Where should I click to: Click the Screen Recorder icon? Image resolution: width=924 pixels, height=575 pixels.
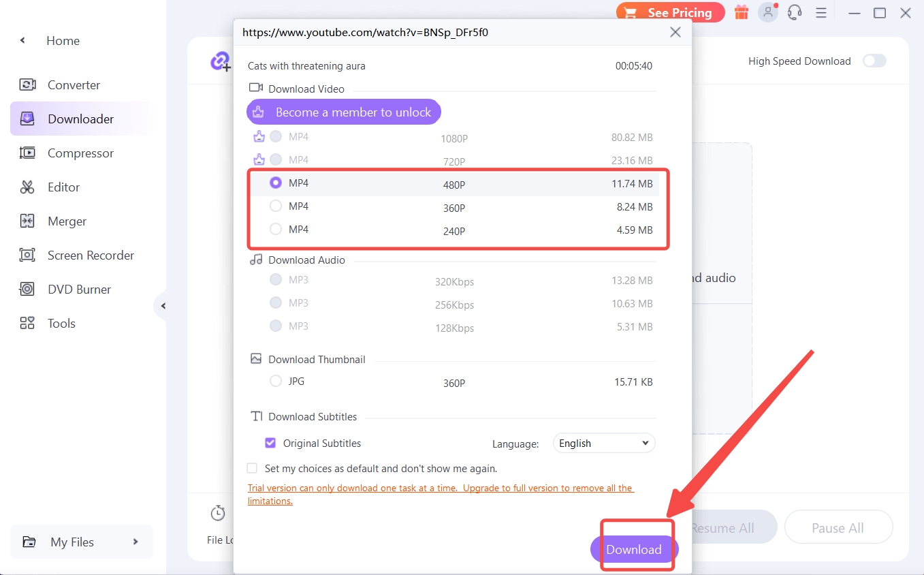(27, 255)
